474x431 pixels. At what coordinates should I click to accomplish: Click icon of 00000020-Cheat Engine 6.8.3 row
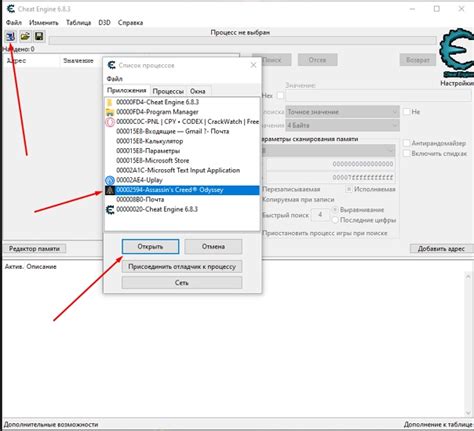(110, 210)
